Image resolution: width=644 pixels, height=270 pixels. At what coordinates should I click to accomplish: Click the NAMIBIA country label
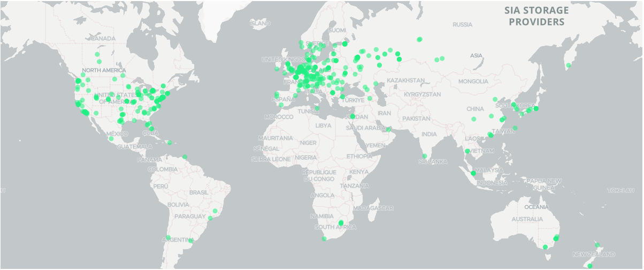[x=321, y=216]
